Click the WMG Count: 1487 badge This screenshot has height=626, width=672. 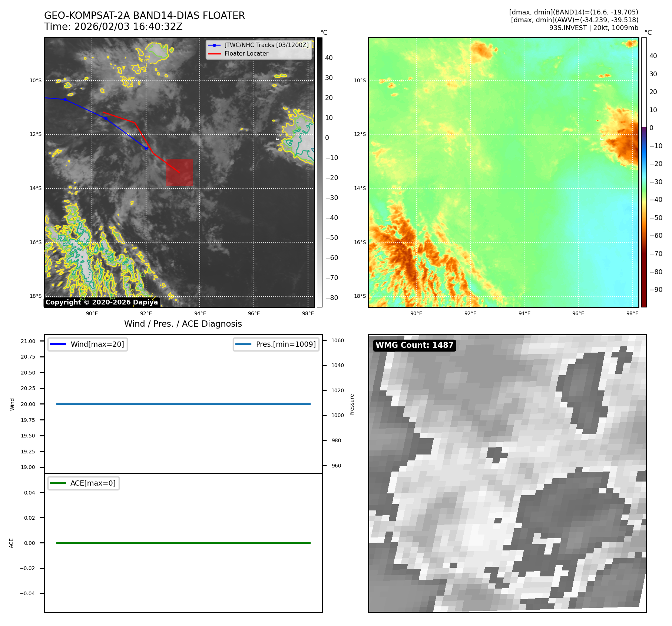(x=414, y=345)
